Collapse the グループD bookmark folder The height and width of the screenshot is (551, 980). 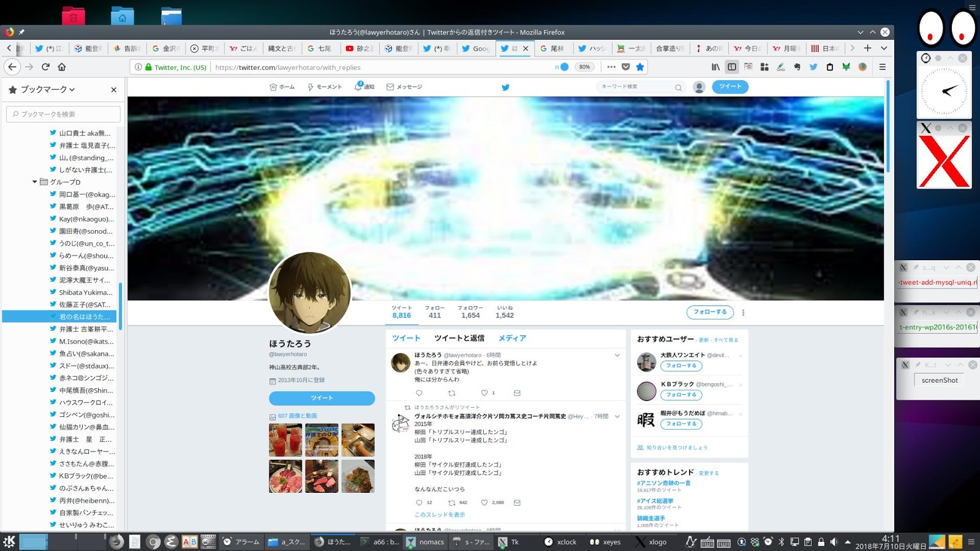pyautogui.click(x=35, y=182)
